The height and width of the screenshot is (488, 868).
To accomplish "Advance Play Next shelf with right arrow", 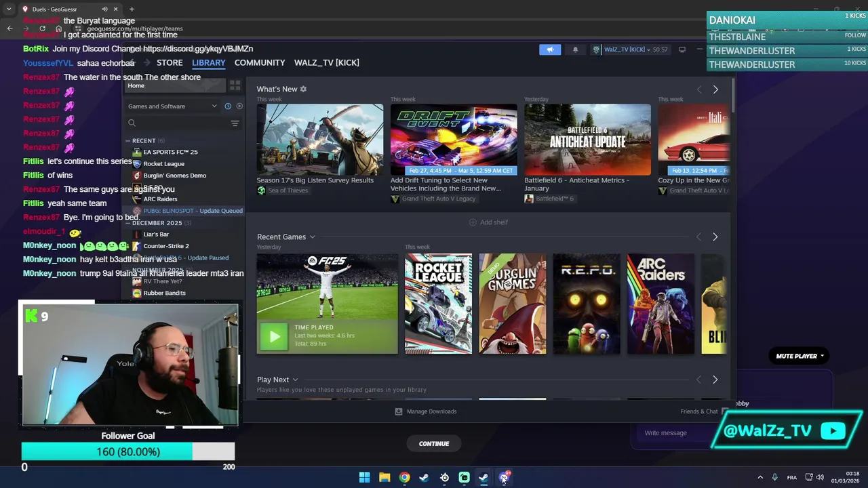I will point(715,380).
